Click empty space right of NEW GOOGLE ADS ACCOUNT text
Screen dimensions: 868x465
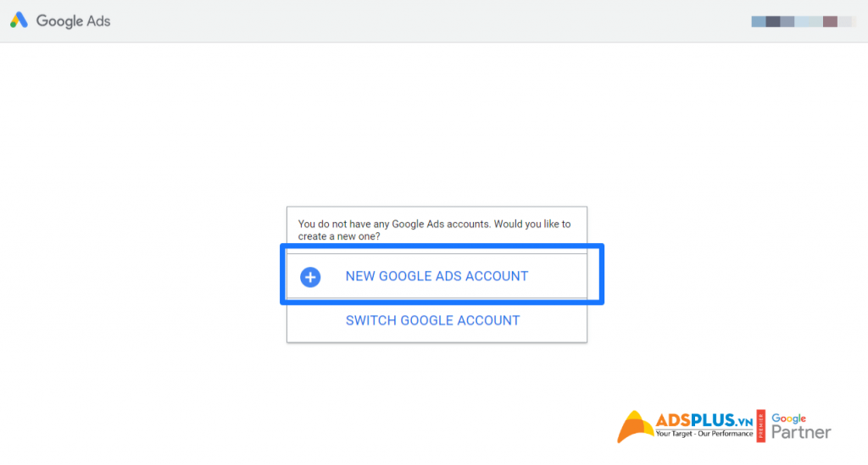[x=556, y=276]
